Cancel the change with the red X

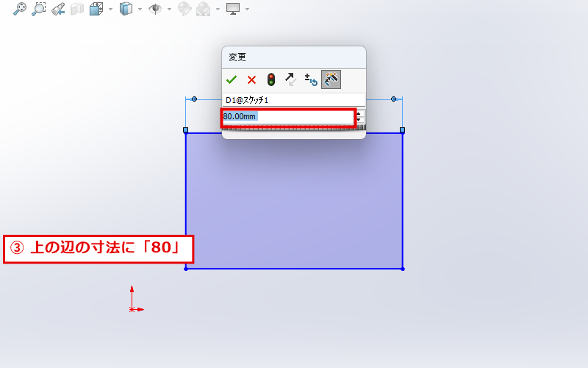click(x=251, y=79)
